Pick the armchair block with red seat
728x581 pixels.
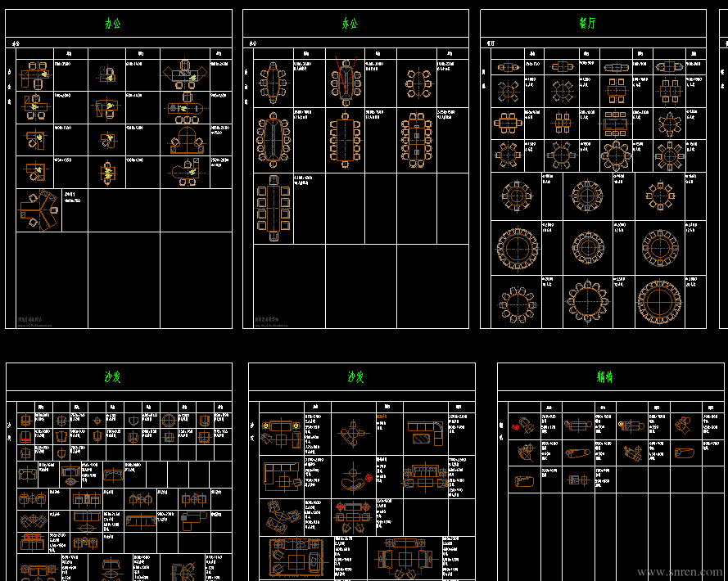pyautogui.click(x=25, y=437)
